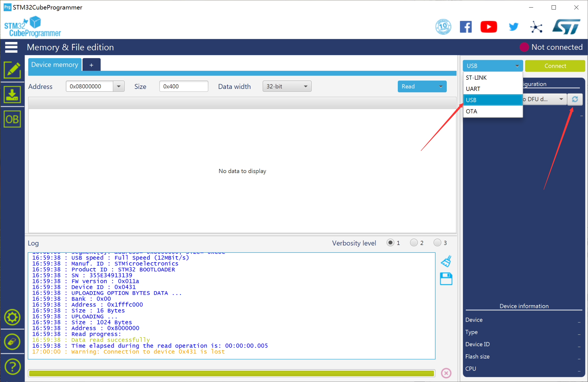
Task: Expand the Read button dropdown arrow
Action: (x=441, y=86)
